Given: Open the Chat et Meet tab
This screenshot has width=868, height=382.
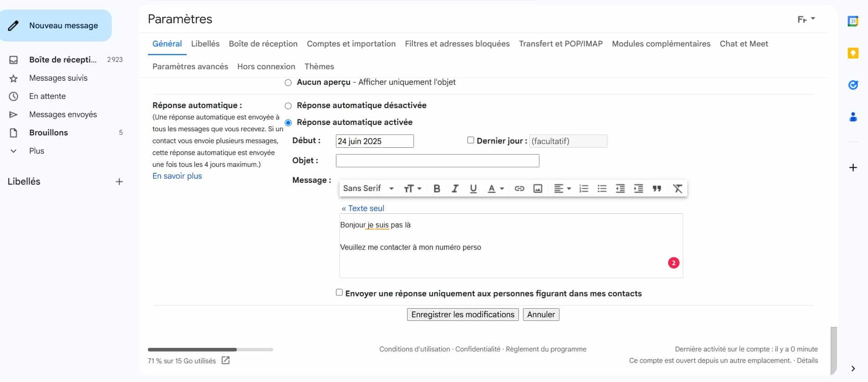Looking at the screenshot, I should point(744,44).
